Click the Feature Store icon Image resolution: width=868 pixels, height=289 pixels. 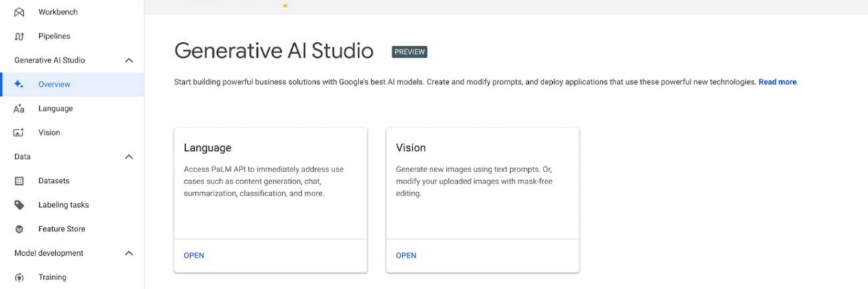19,229
